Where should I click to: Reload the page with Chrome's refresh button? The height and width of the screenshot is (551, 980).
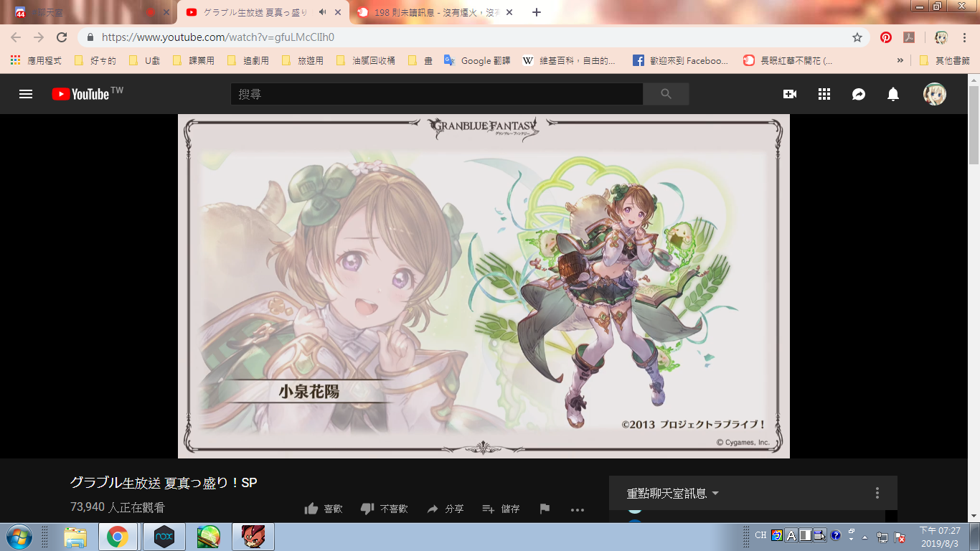click(62, 37)
